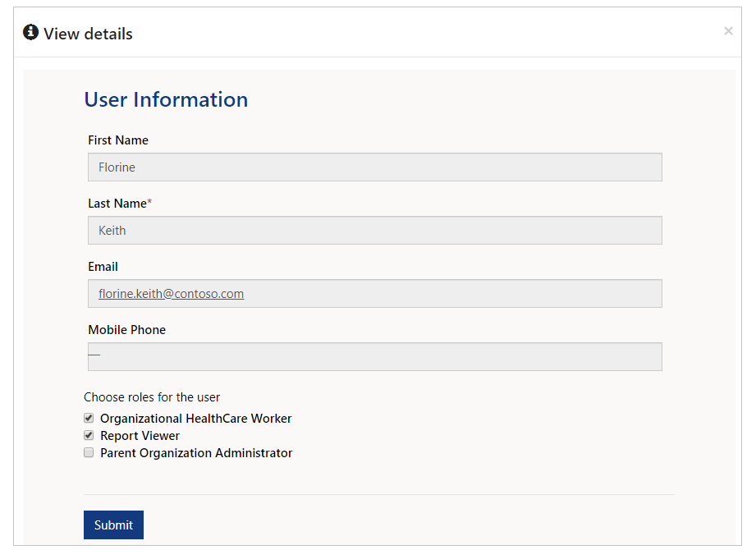Click the Report Viewer label text
The width and height of the screenshot is (756, 559).
(x=140, y=436)
